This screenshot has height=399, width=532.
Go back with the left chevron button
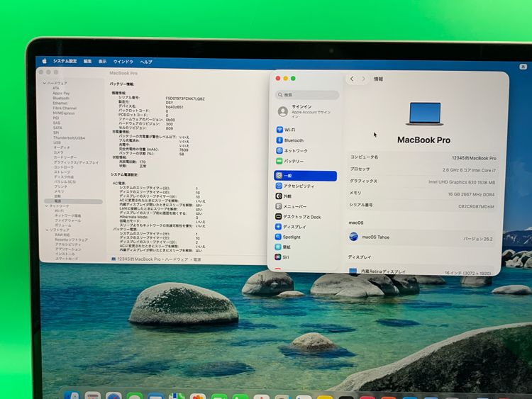[352, 79]
